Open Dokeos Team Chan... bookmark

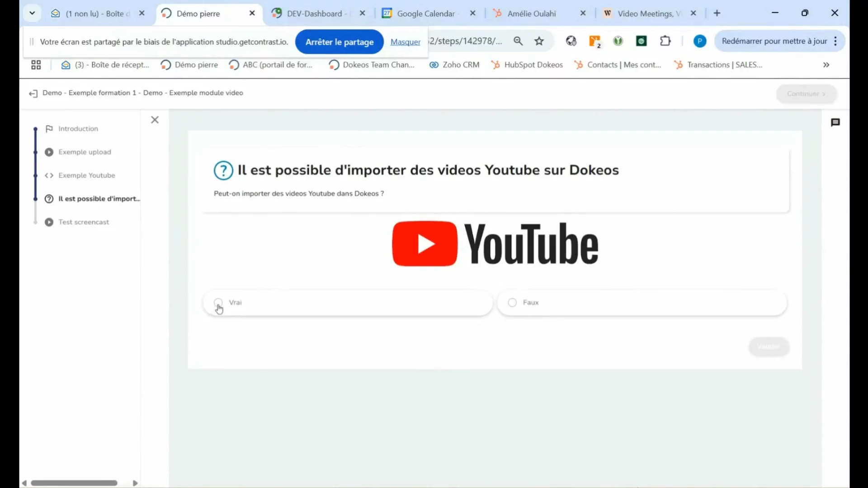[372, 65]
